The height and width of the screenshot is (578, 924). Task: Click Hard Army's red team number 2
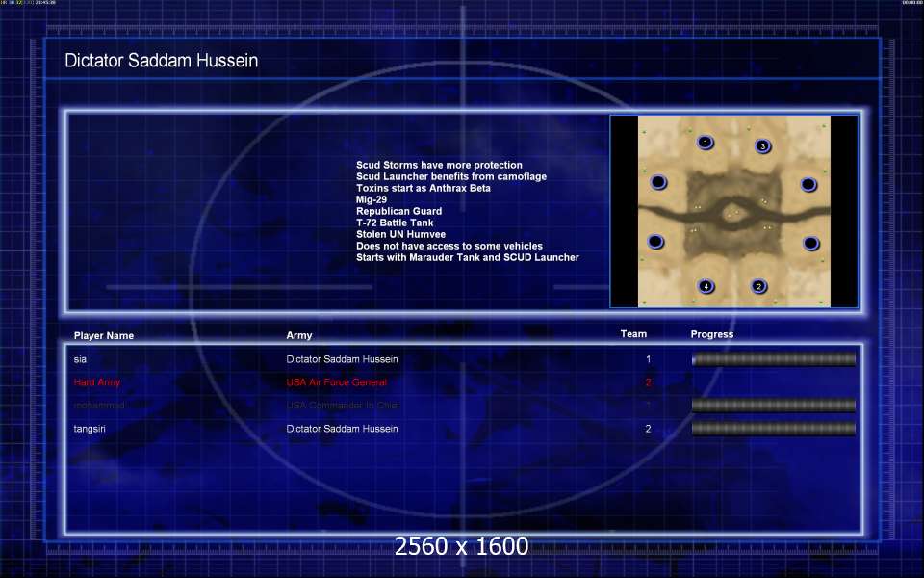coord(648,382)
